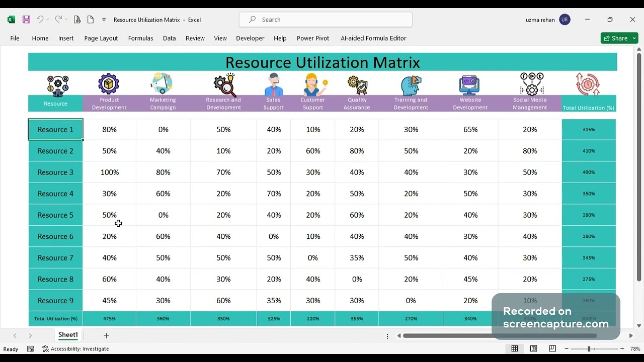The width and height of the screenshot is (644, 362).
Task: Open the File menu
Action: [15, 38]
